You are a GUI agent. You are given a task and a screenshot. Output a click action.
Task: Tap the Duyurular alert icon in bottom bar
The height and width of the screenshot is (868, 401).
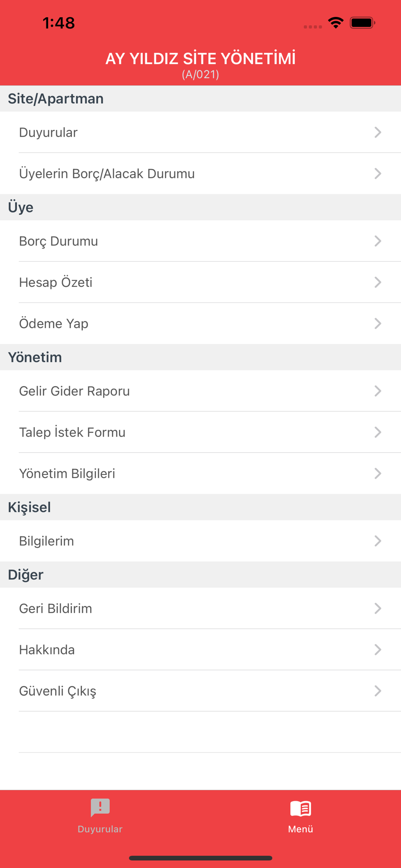click(100, 808)
